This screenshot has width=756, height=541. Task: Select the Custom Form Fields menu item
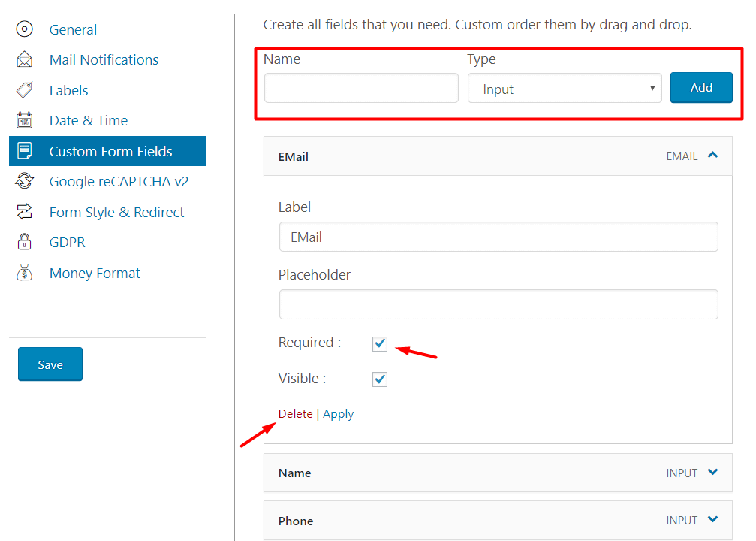[110, 151]
